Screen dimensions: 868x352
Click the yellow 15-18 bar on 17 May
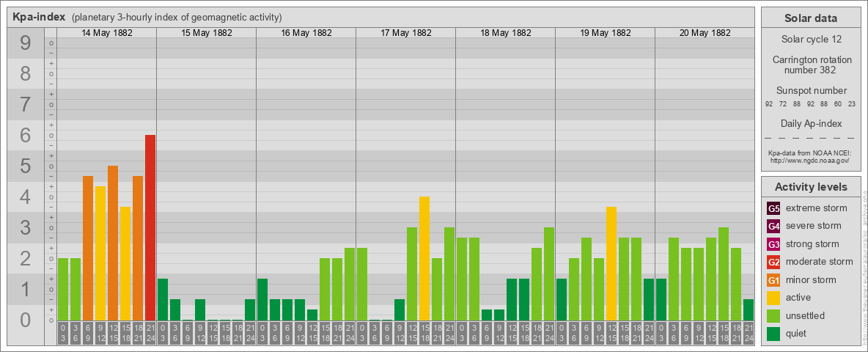424,258
